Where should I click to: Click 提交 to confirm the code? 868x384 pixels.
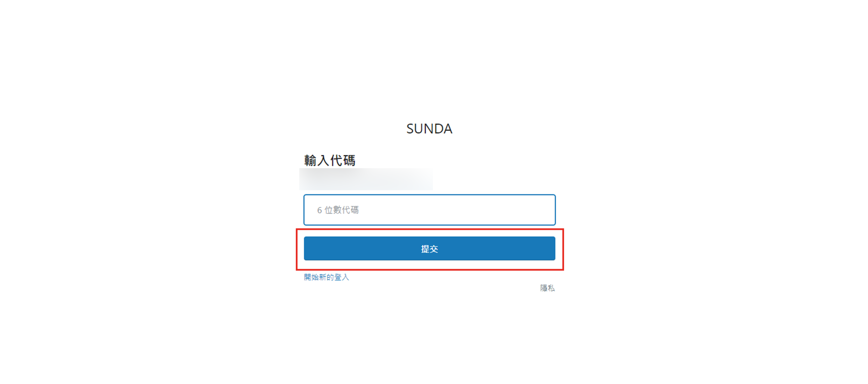[x=429, y=248]
